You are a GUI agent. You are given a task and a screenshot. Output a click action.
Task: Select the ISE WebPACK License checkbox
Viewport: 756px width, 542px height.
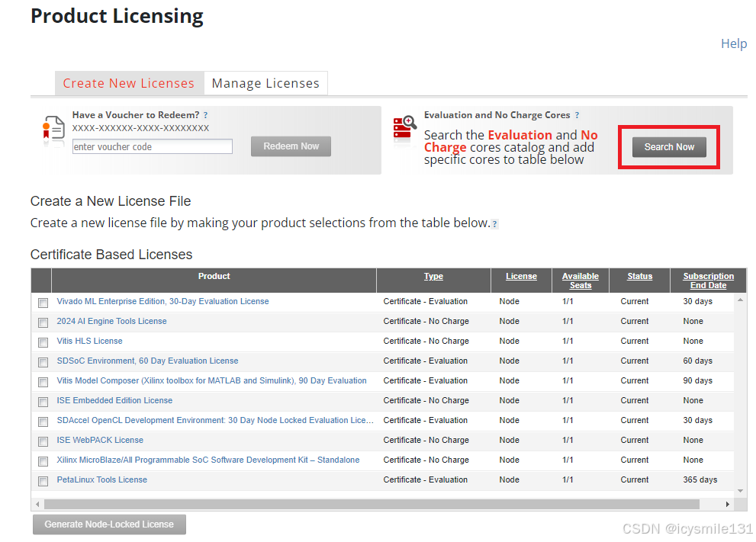point(43,441)
